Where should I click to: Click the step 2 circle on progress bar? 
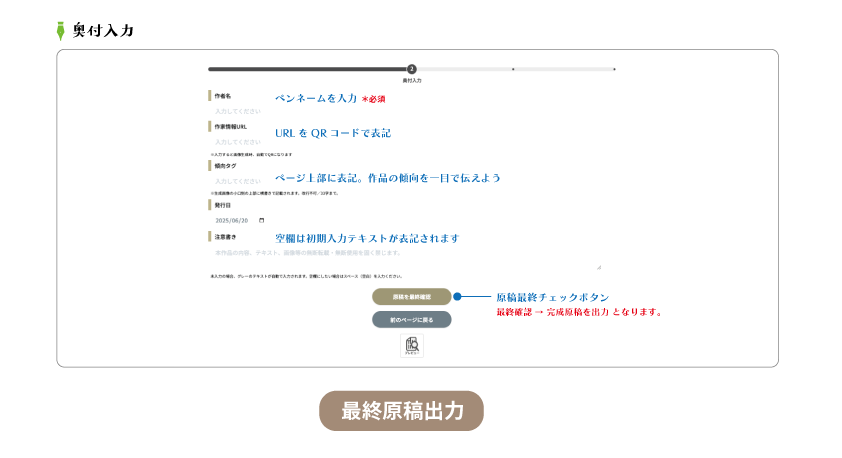tap(412, 69)
